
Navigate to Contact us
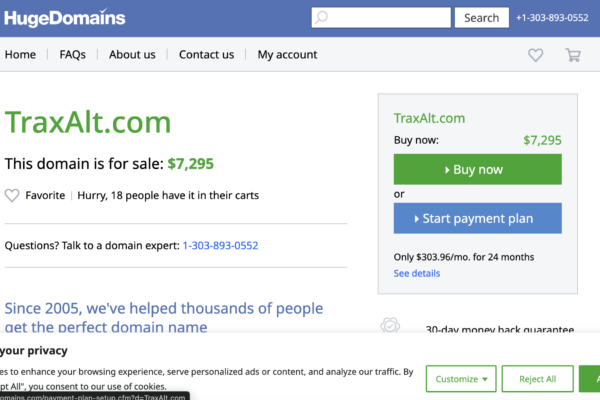206,55
